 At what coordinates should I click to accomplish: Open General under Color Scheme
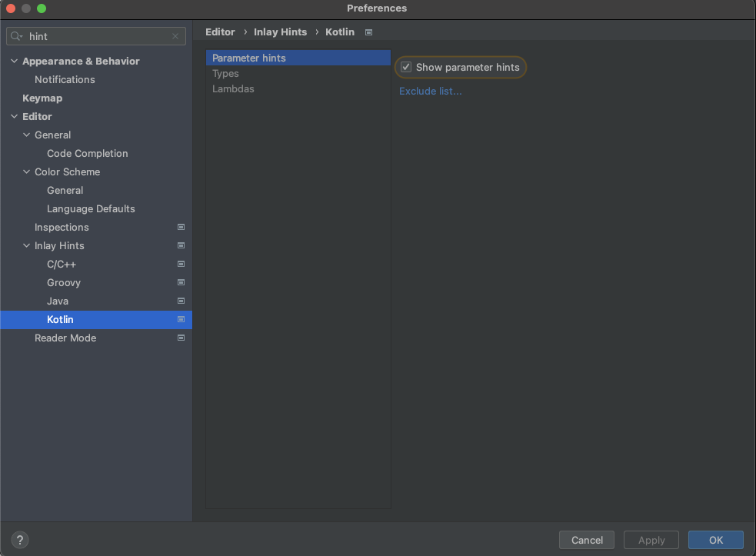tap(65, 191)
